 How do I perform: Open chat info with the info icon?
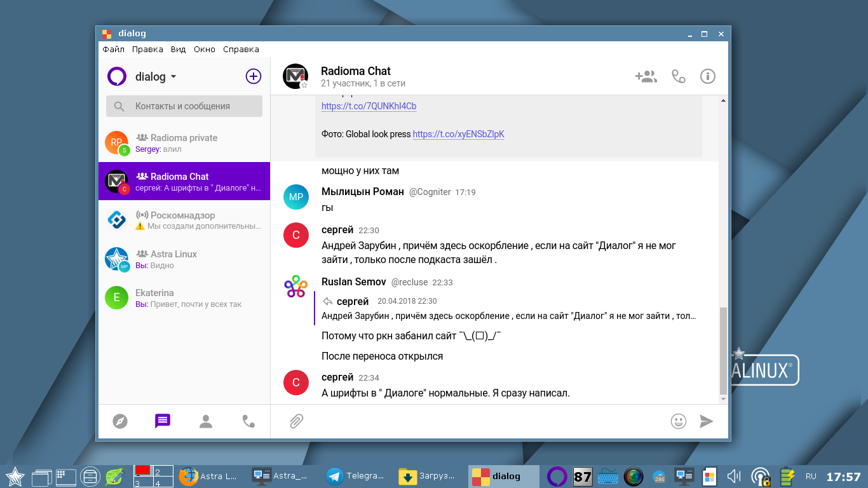[708, 76]
